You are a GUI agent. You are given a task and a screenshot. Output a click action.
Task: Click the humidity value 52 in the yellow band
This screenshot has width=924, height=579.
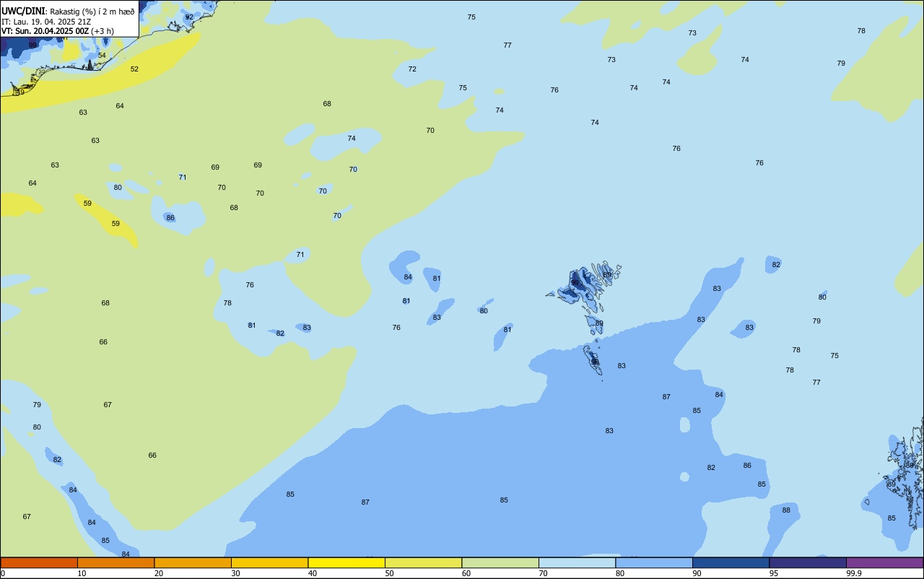click(134, 69)
